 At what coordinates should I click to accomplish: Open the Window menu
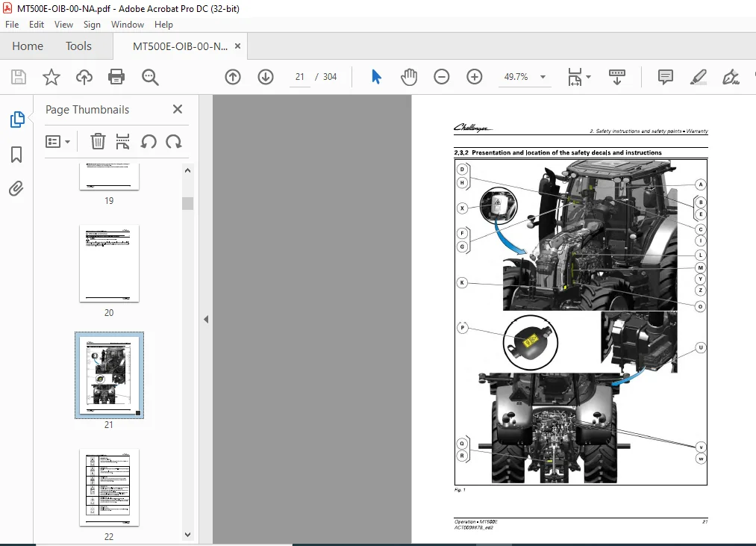128,25
